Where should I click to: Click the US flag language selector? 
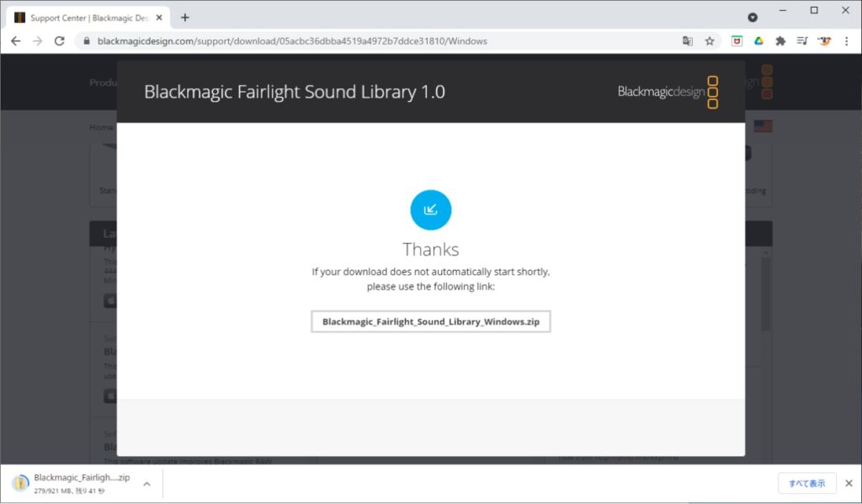(764, 125)
